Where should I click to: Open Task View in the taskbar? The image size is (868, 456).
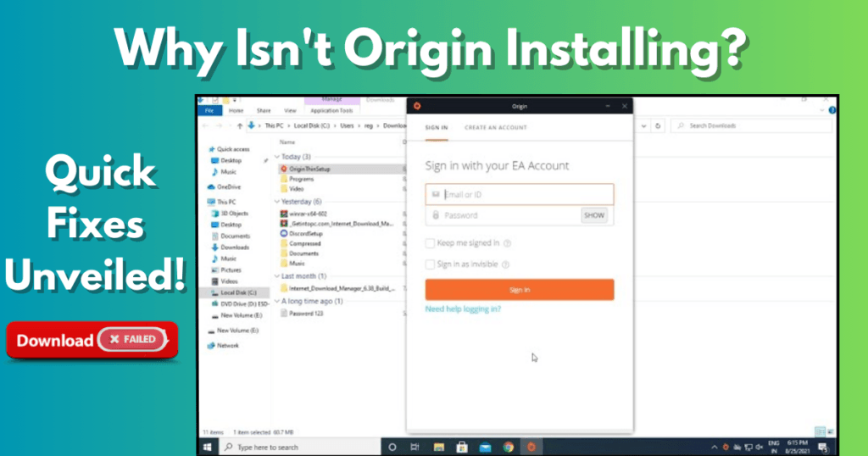[415, 448]
